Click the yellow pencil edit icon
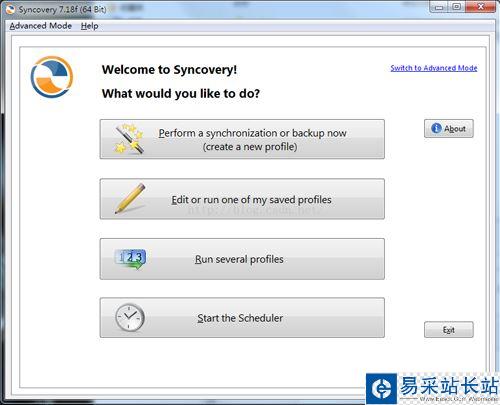Screen dimensions: 500x405 130,198
